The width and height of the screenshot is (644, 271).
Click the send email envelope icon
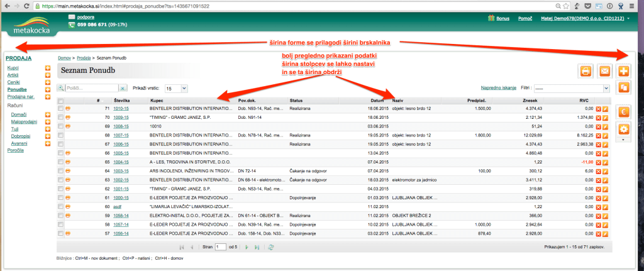point(604,71)
